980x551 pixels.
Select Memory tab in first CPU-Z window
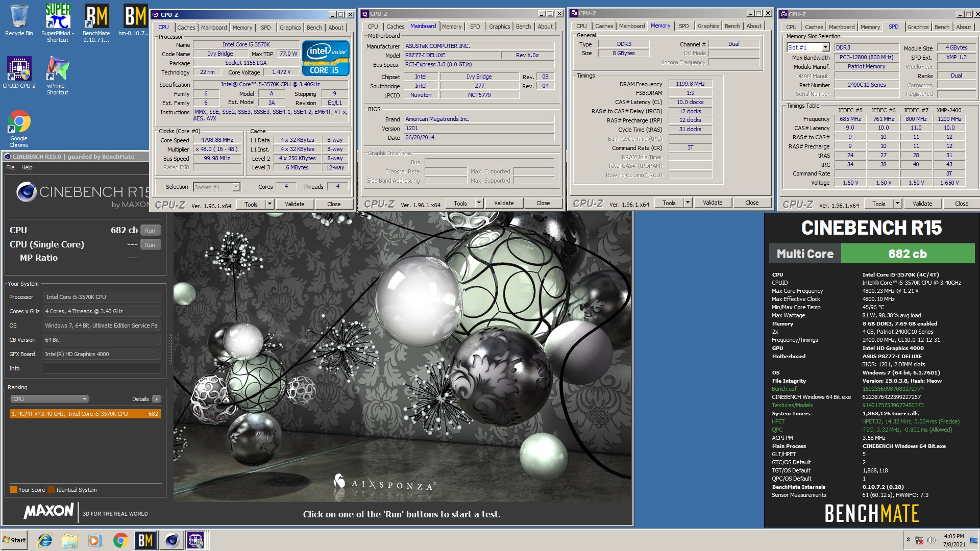click(x=242, y=28)
